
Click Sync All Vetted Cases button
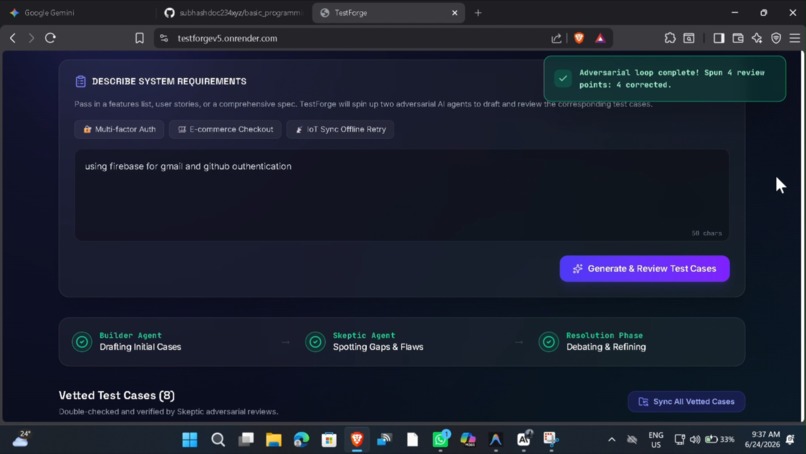[x=686, y=402]
